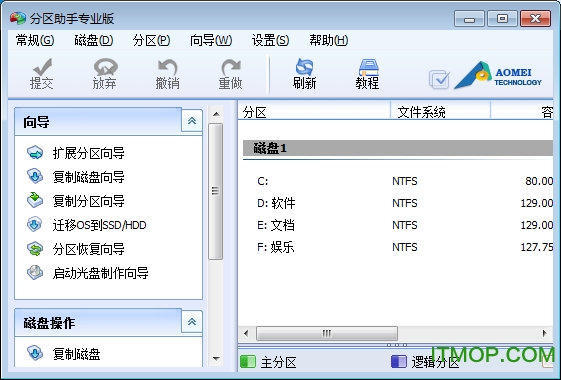Viewport: 561px width, 380px height.
Task: Launch 分区恢复向导 link
Action: coord(88,249)
